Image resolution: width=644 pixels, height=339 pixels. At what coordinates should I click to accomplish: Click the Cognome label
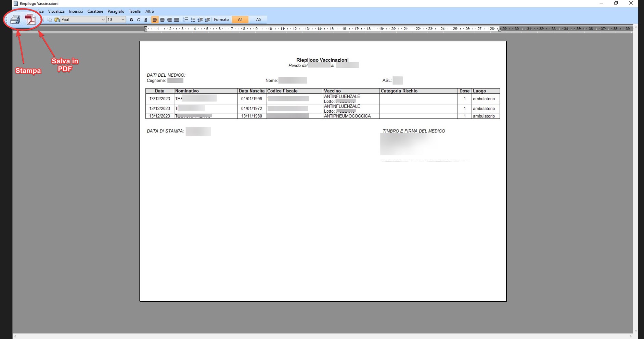pos(156,80)
